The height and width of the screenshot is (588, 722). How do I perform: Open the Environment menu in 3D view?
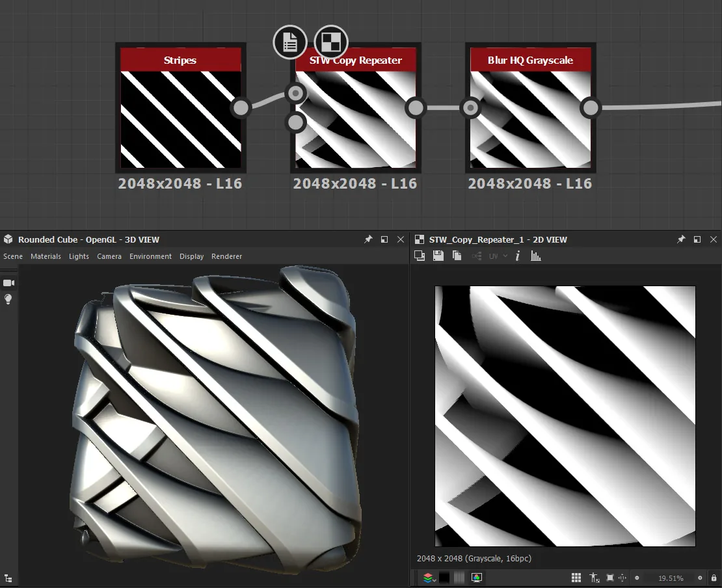pos(150,256)
